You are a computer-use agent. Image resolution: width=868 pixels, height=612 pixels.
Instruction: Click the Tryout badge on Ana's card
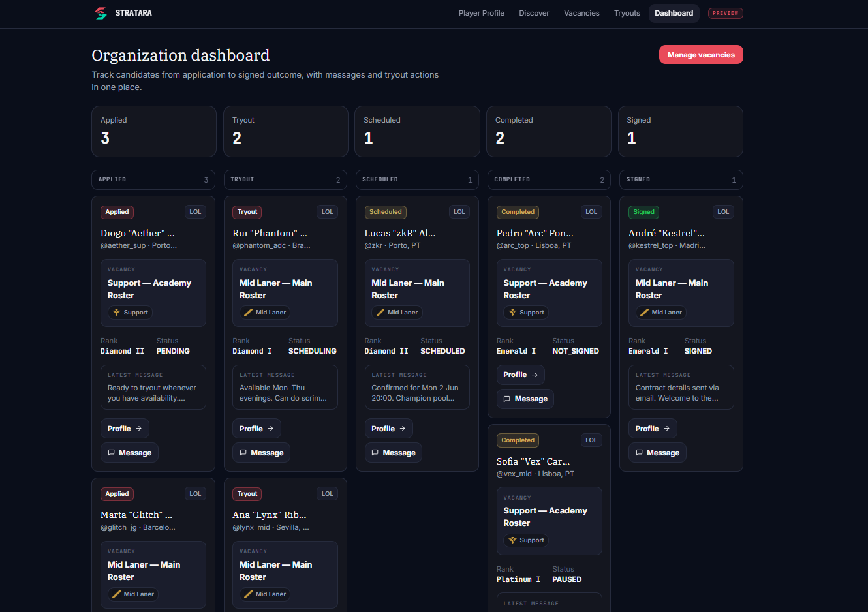pos(247,494)
